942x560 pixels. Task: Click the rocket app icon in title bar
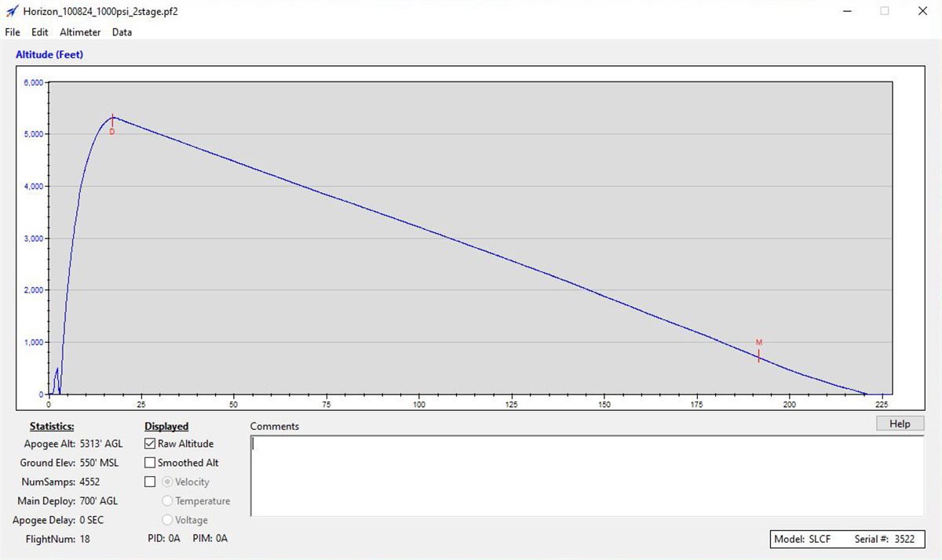point(12,12)
